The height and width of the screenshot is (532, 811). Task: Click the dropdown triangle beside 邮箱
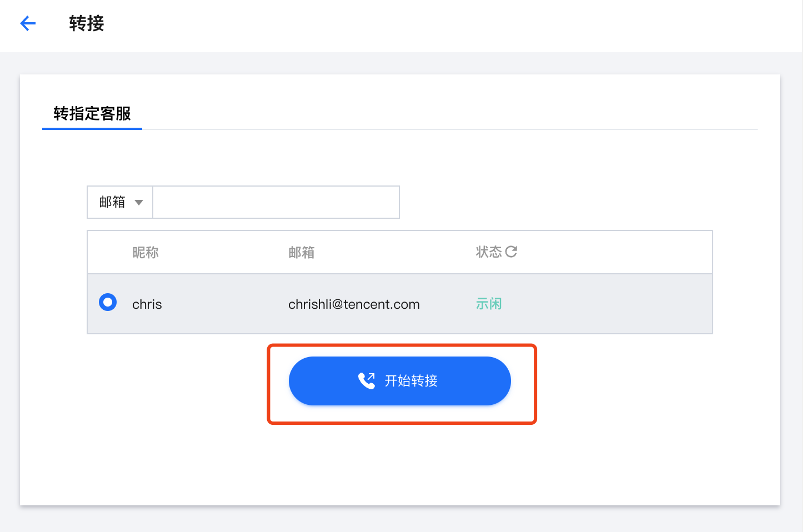[x=139, y=203]
